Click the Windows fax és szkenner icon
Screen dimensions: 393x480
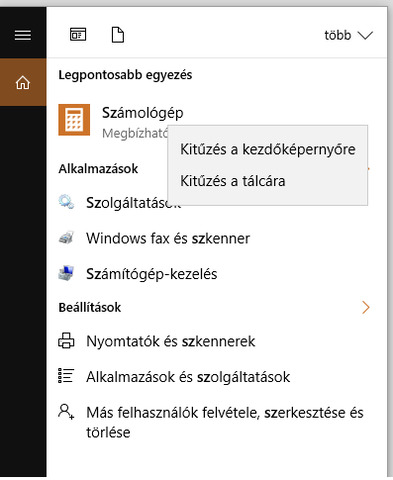[x=66, y=238]
